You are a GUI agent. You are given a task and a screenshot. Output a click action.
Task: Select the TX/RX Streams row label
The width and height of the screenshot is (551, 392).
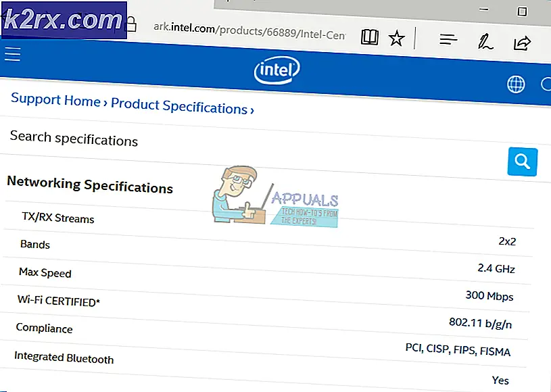coord(58,218)
